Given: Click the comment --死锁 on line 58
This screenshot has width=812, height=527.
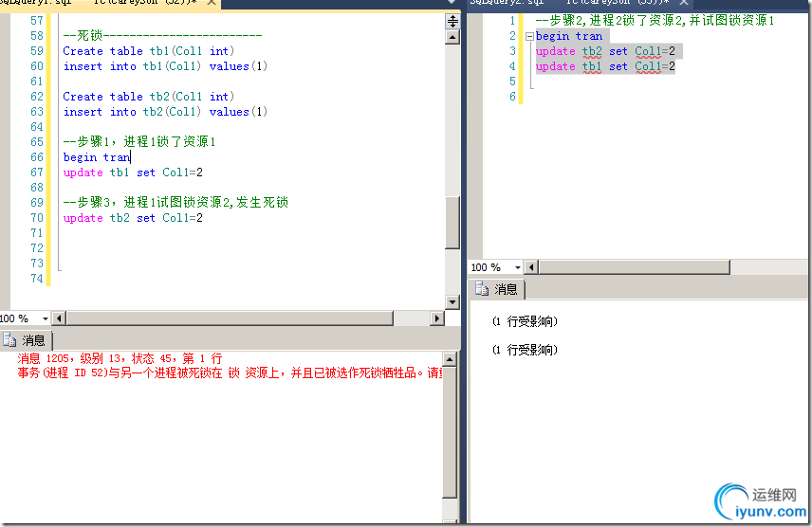Looking at the screenshot, I should [x=162, y=36].
